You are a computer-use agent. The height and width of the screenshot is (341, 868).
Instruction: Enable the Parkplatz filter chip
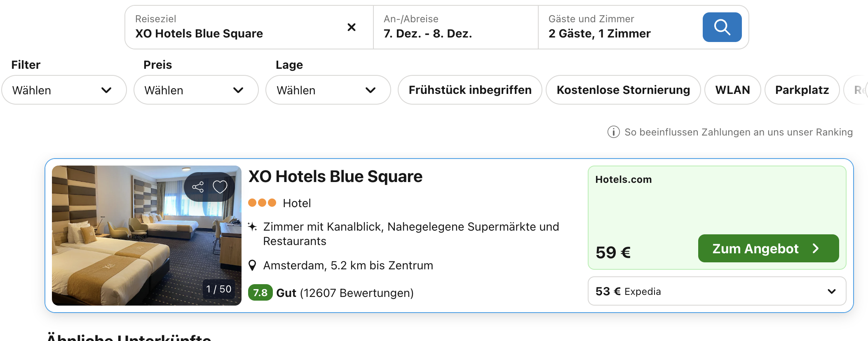coord(802,90)
